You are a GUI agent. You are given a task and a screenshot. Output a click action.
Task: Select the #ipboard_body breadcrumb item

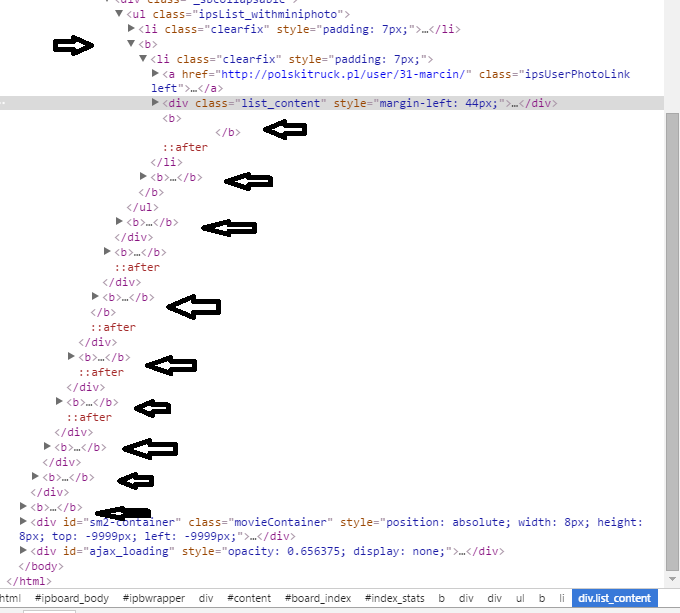71,598
